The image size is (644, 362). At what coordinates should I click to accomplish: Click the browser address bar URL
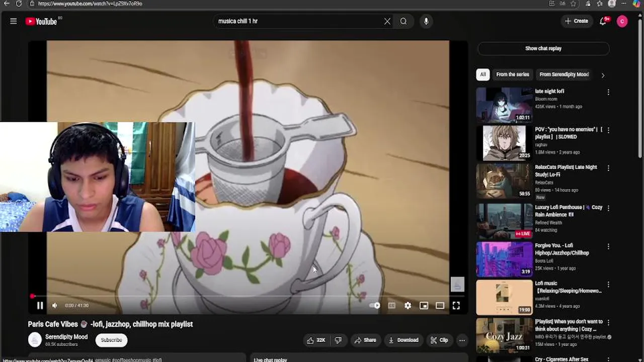tap(90, 4)
